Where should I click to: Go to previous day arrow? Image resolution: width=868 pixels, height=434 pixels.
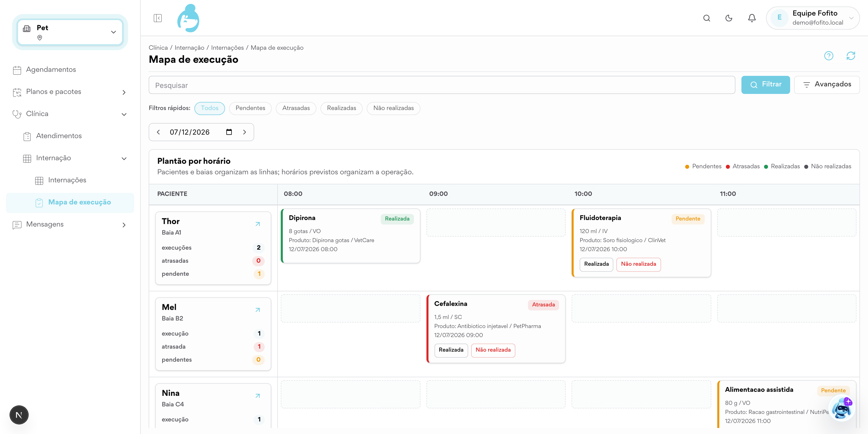[x=158, y=132]
